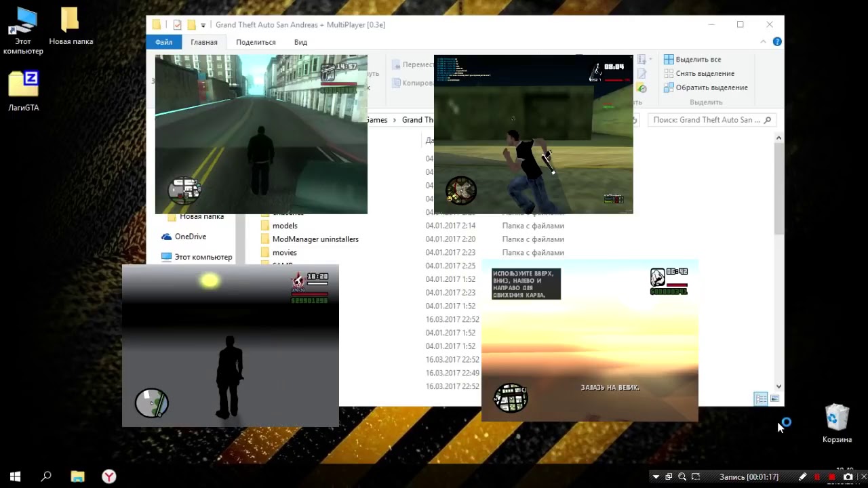Click the Explorer help question-mark icon

777,41
